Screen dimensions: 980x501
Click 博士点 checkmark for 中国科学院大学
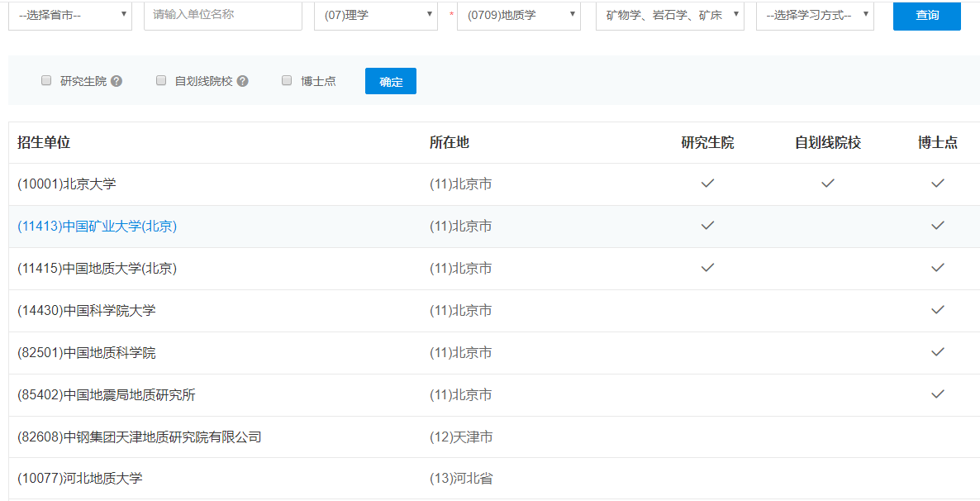pyautogui.click(x=937, y=310)
